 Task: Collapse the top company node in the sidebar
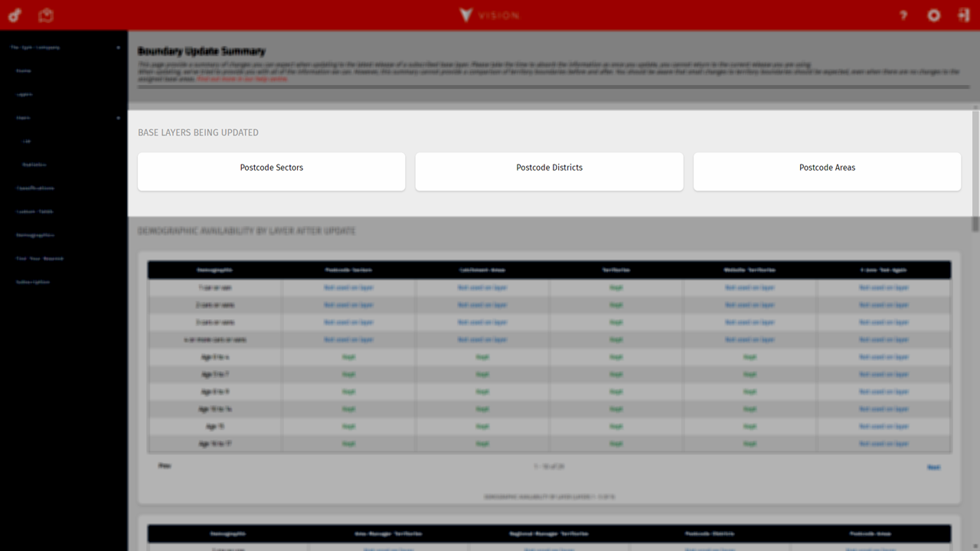coord(118,47)
